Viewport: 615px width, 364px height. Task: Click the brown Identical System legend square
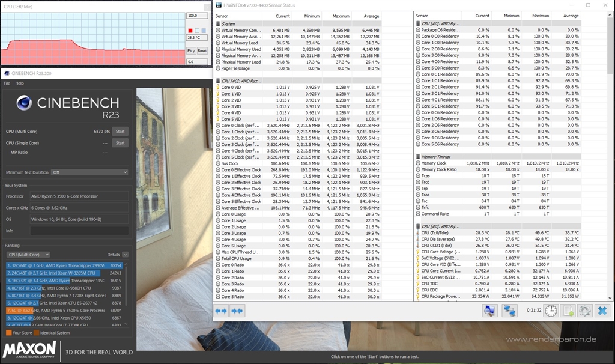click(36, 333)
